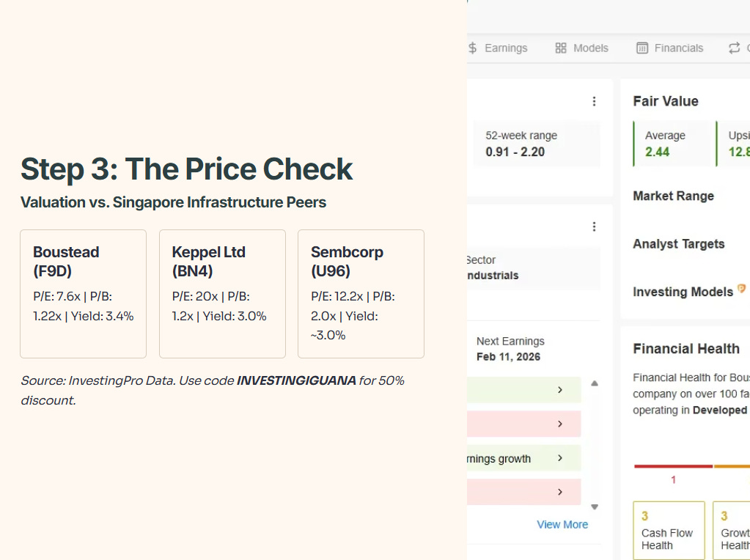
Task: Expand the first green insight row chevron
Action: pos(560,390)
